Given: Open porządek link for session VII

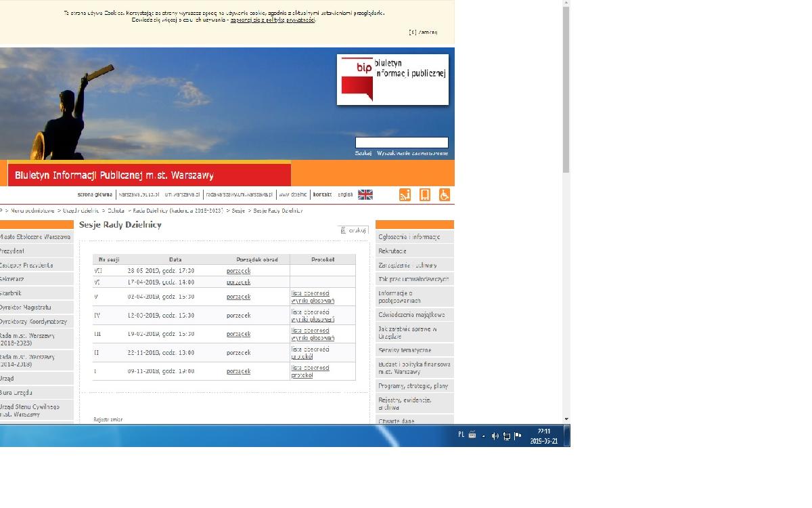Looking at the screenshot, I should point(238,271).
